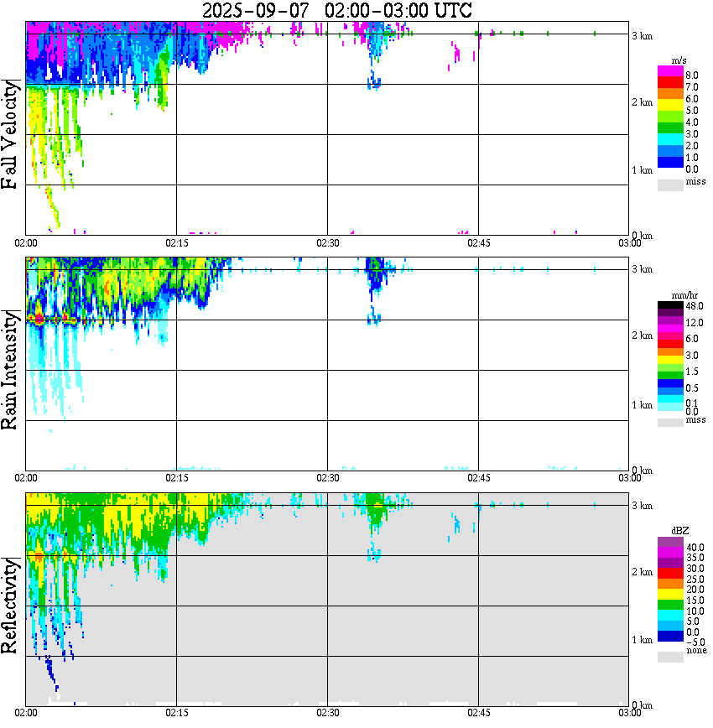Click the Reflectivity axis label

(10, 606)
